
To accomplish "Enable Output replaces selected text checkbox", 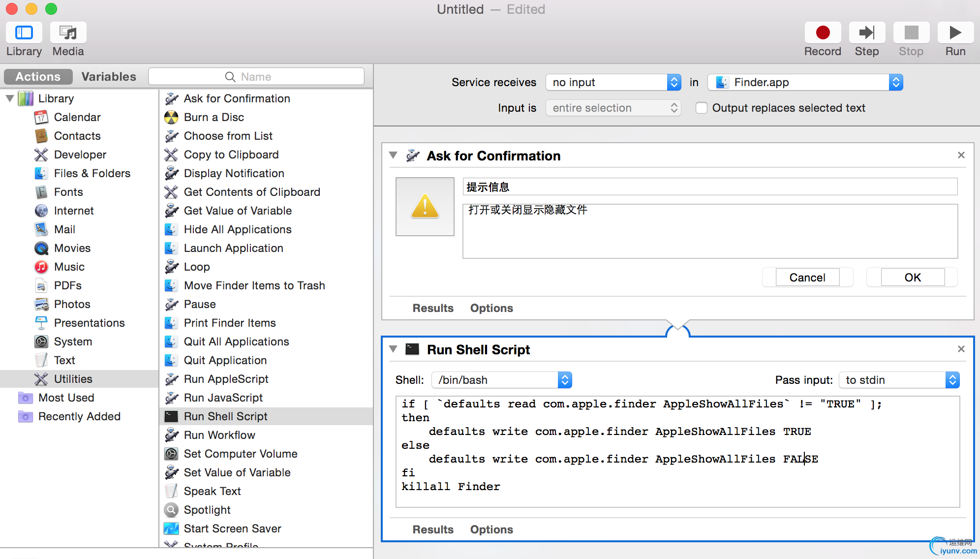I will click(x=702, y=108).
